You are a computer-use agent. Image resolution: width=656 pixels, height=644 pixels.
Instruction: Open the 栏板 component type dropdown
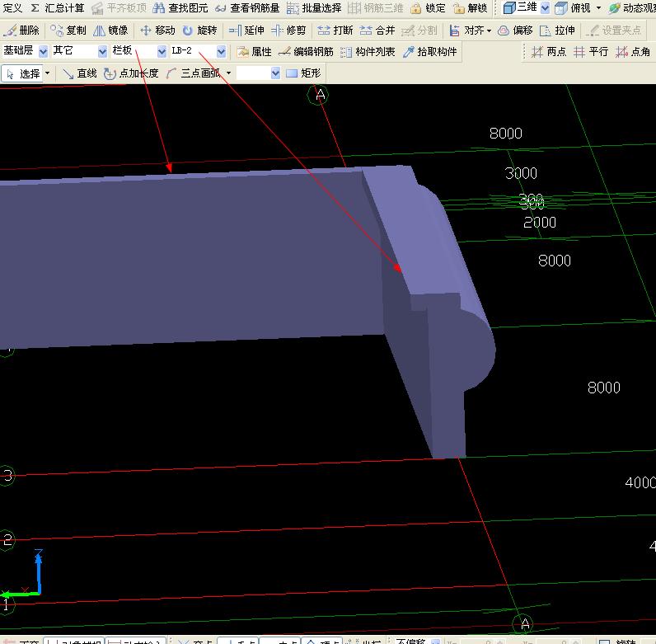(162, 51)
